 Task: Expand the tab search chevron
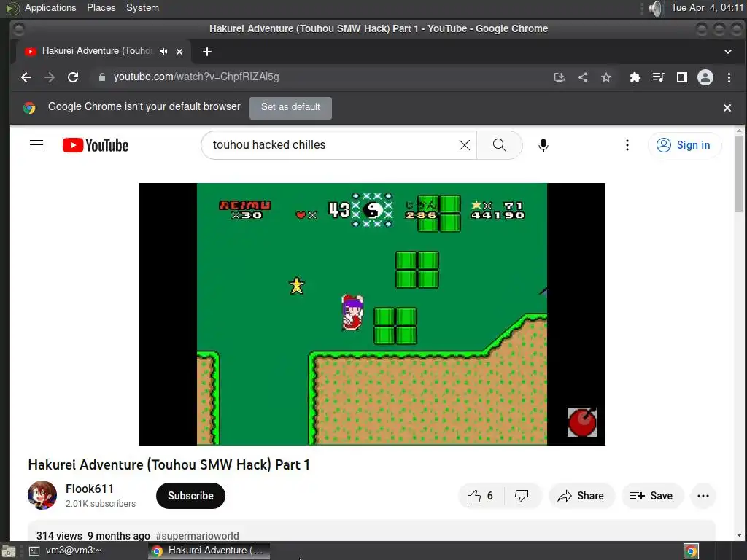click(727, 52)
